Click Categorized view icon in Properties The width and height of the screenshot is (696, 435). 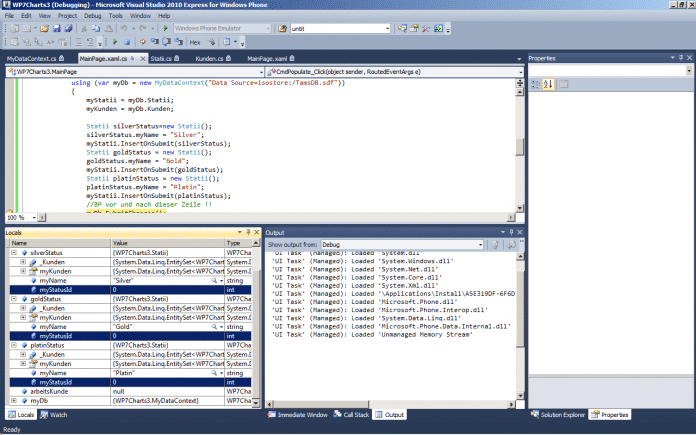click(536, 84)
